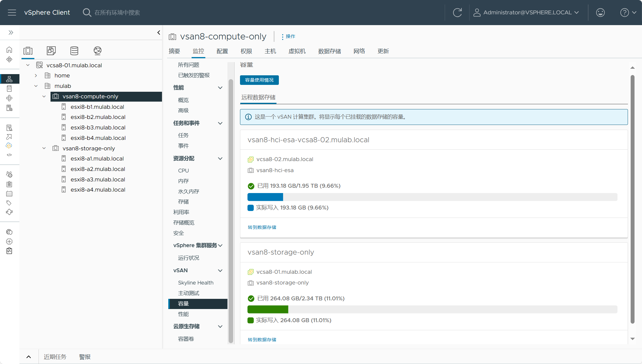Collapse the 性能 section chevron
The image size is (642, 364).
point(220,88)
